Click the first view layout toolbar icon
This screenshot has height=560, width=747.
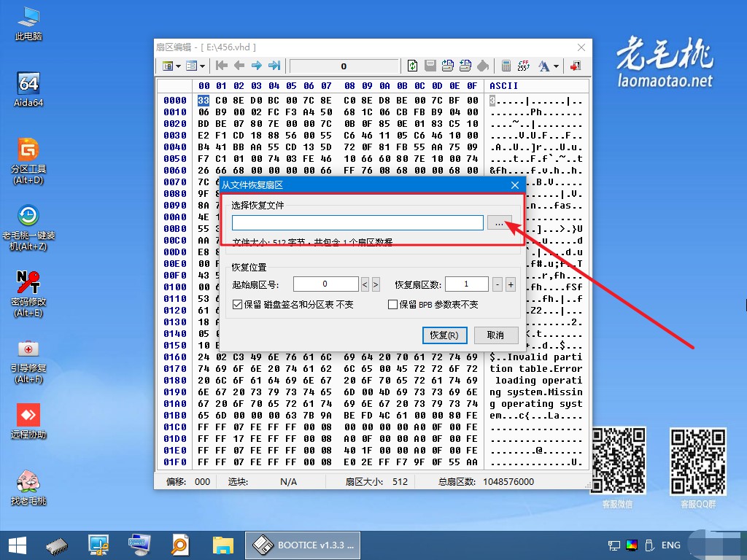point(167,66)
